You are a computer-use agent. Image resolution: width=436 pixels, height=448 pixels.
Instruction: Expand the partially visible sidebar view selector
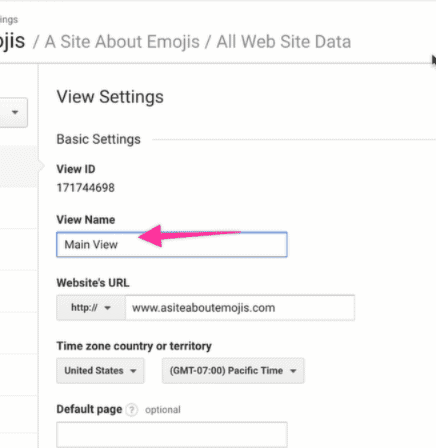click(13, 112)
